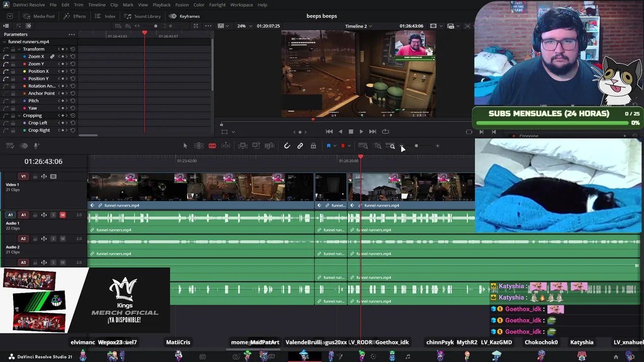Open the Effects panel
The image size is (644, 362).
pyautogui.click(x=74, y=16)
